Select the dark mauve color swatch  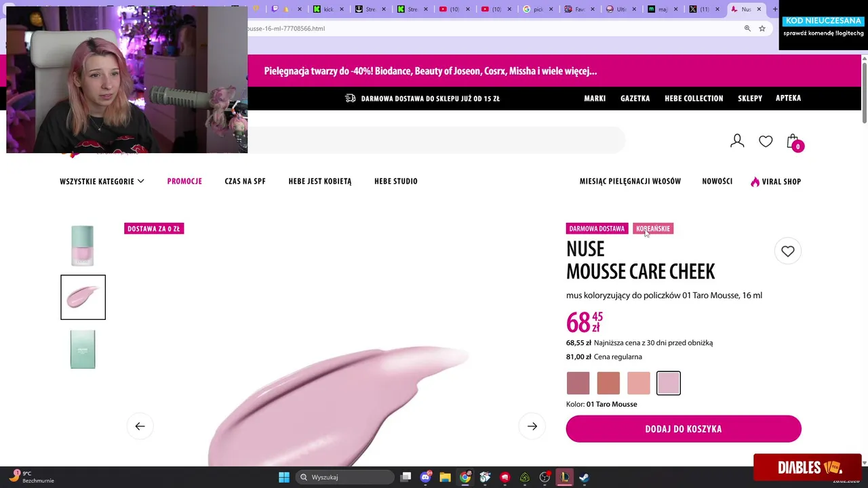click(578, 383)
